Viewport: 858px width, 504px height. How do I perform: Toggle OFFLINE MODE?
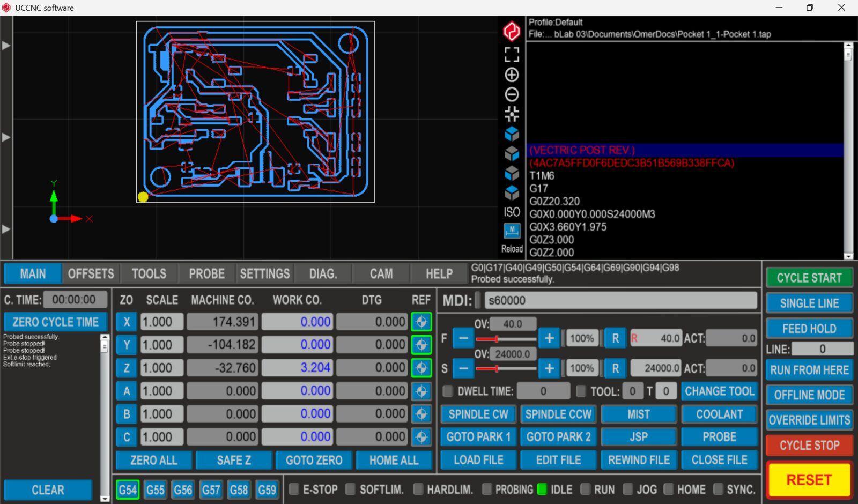pyautogui.click(x=809, y=395)
